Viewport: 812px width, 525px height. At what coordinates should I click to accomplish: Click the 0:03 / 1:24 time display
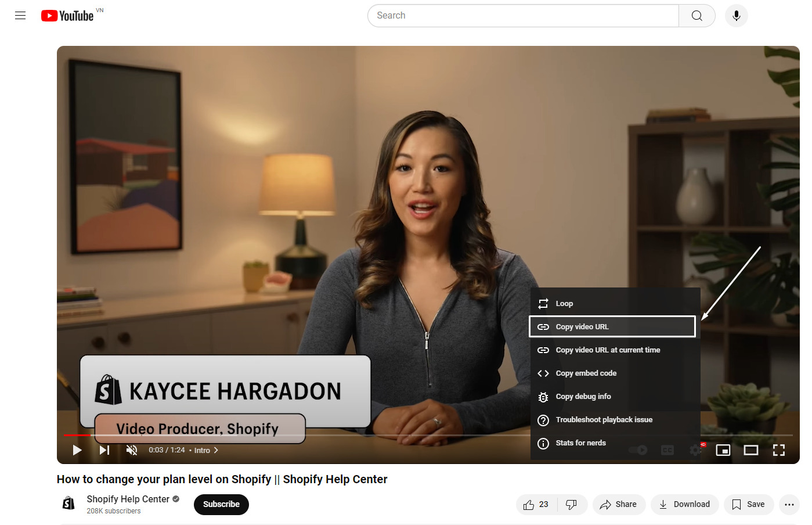(167, 450)
